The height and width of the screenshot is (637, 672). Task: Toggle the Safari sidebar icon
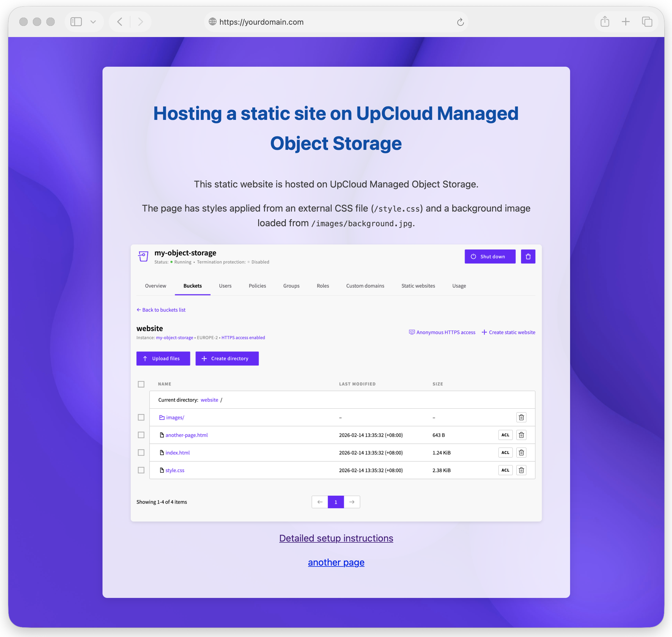click(x=76, y=22)
